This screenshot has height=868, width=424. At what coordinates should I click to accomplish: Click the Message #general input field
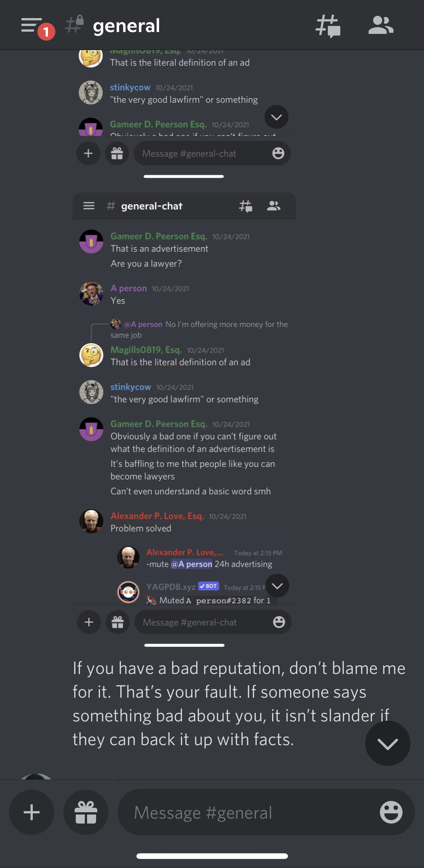266,812
